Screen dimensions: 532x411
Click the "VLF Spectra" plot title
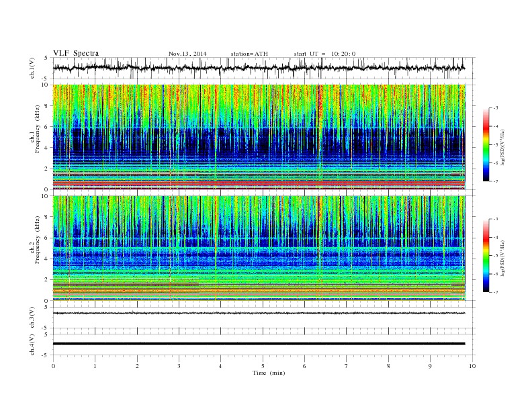click(76, 53)
